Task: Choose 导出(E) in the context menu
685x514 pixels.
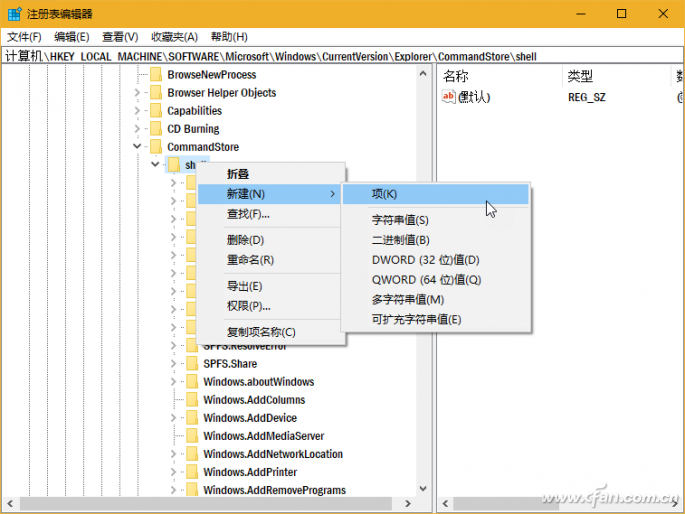Action: pyautogui.click(x=270, y=286)
